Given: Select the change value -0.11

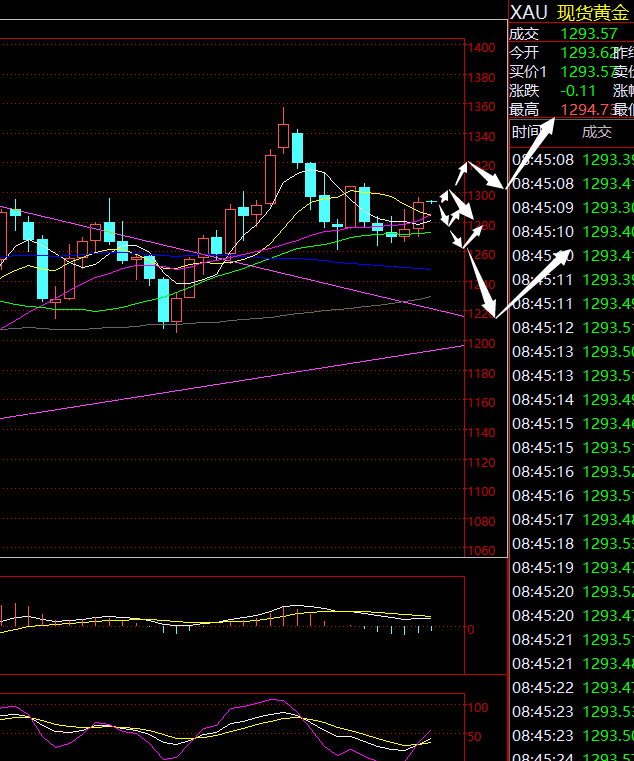Looking at the screenshot, I should point(578,91).
